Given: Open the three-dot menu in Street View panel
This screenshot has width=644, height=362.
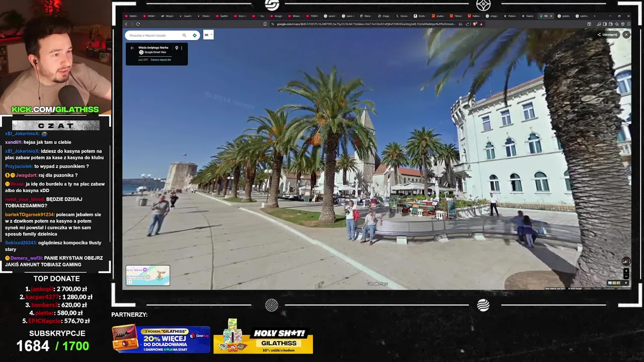Looking at the screenshot, I should pos(182,48).
